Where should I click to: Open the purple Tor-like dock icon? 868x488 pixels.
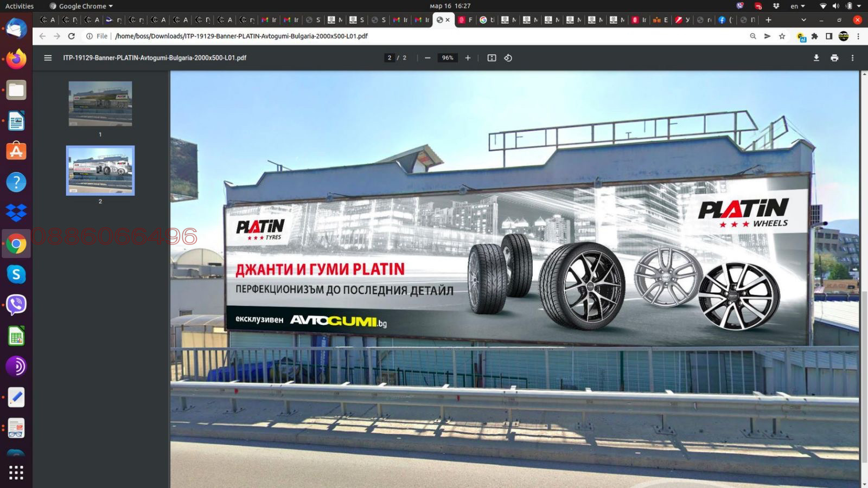click(16, 367)
